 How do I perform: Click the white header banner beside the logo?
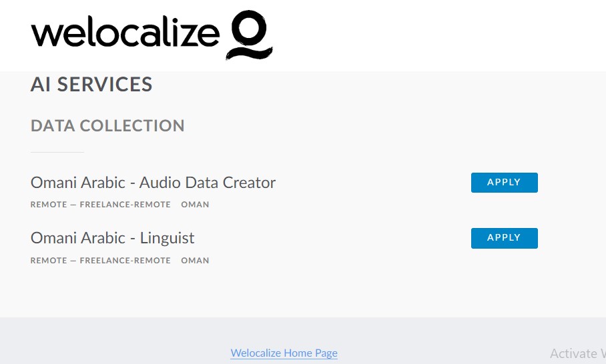[436, 35]
